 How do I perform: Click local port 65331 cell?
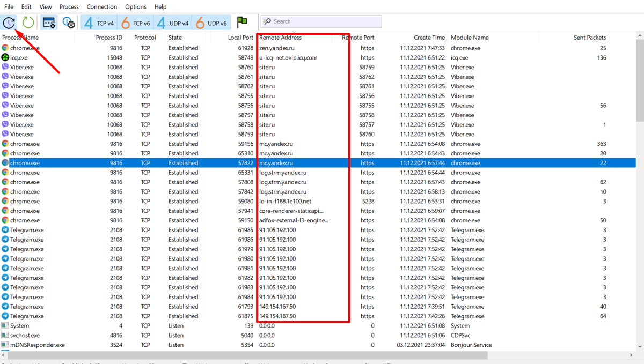[246, 173]
